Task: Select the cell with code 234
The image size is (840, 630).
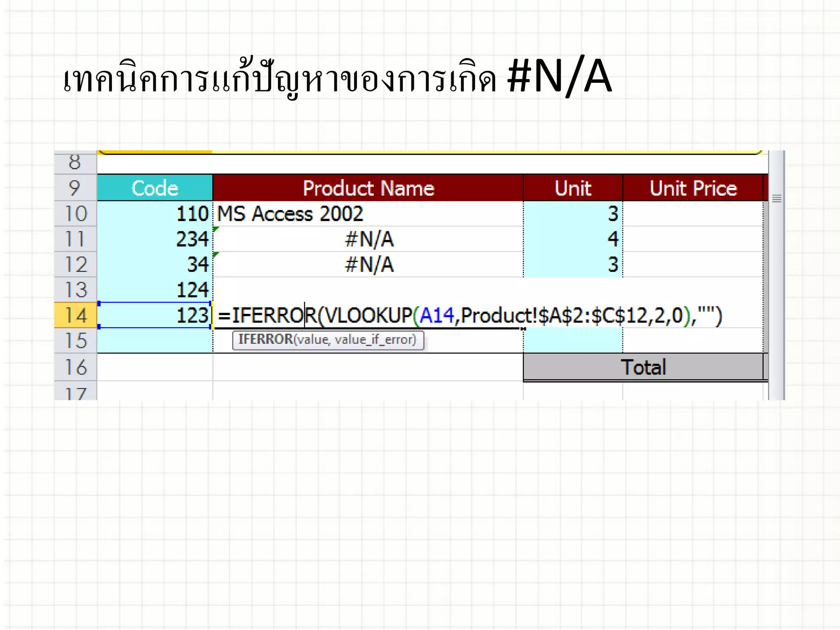Action: [x=155, y=239]
